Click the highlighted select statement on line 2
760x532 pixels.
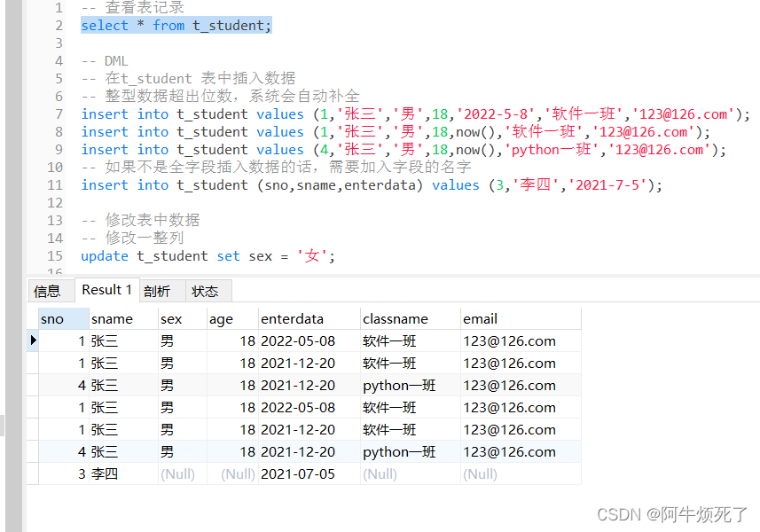[x=176, y=25]
